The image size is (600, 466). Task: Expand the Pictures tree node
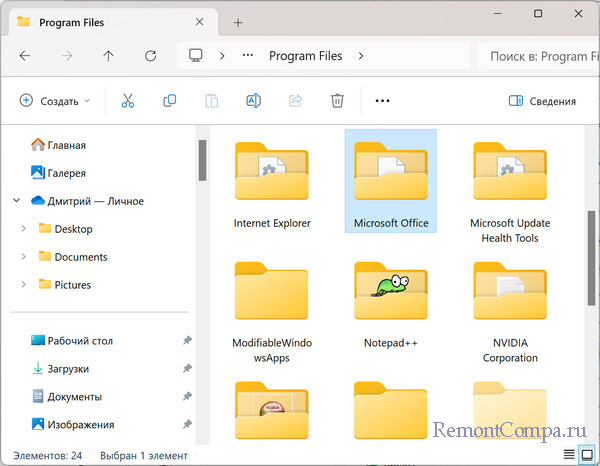point(23,284)
